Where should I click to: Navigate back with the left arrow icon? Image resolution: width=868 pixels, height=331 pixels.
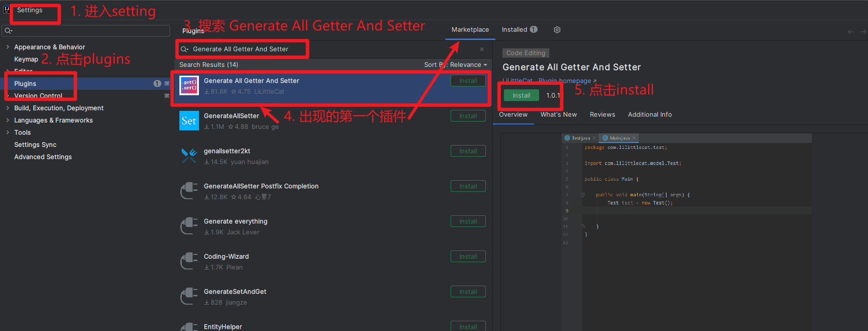851,32
